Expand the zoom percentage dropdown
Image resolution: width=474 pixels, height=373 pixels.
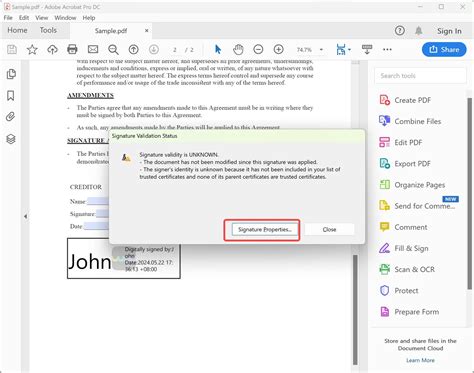tap(321, 50)
